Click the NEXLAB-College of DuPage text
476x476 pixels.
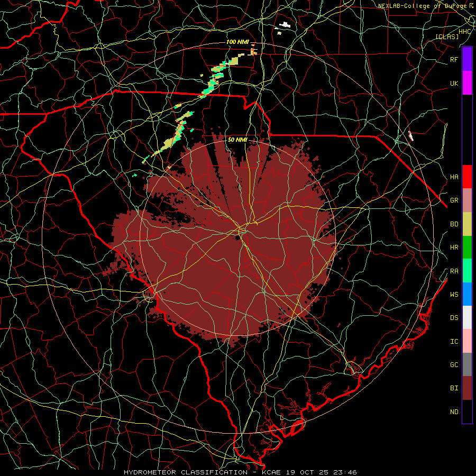point(422,6)
